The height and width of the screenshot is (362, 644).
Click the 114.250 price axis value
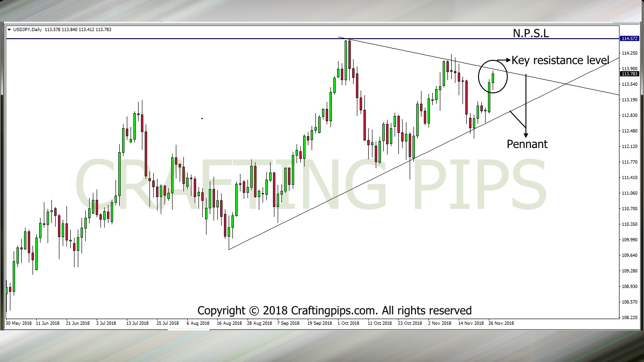629,53
